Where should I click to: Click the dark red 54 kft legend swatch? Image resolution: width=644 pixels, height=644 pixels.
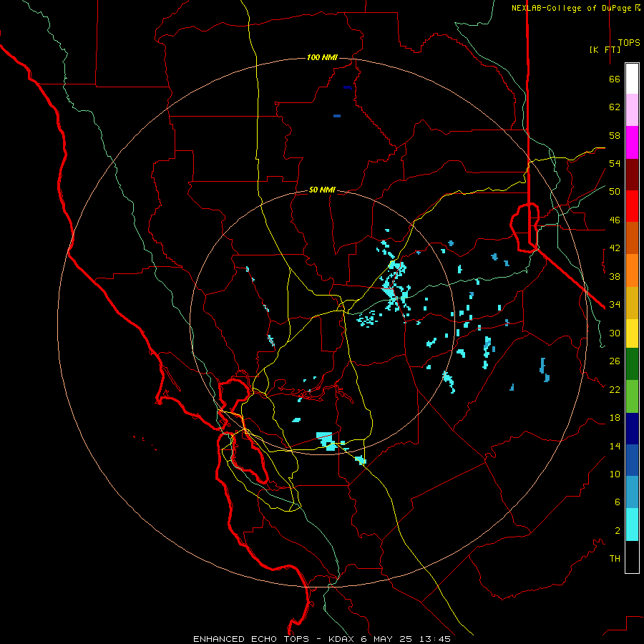pyautogui.click(x=632, y=175)
